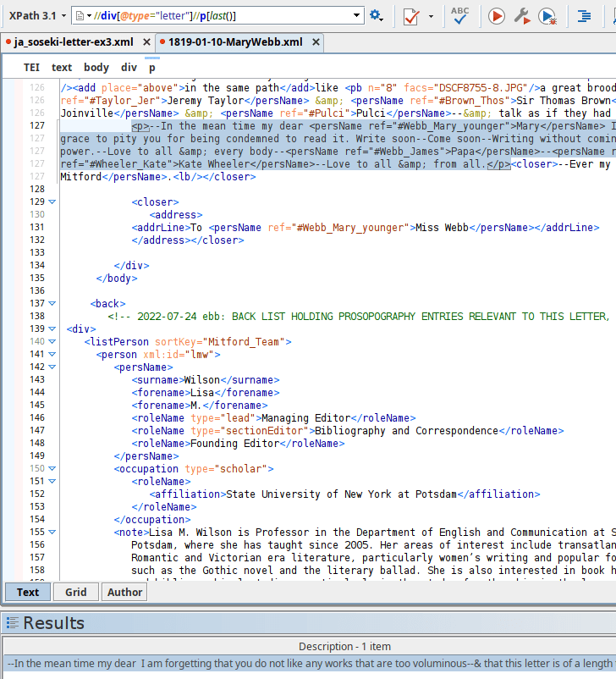Screen dimensions: 616x679
Task: Click the p breadcrumb element
Action: coord(152,68)
